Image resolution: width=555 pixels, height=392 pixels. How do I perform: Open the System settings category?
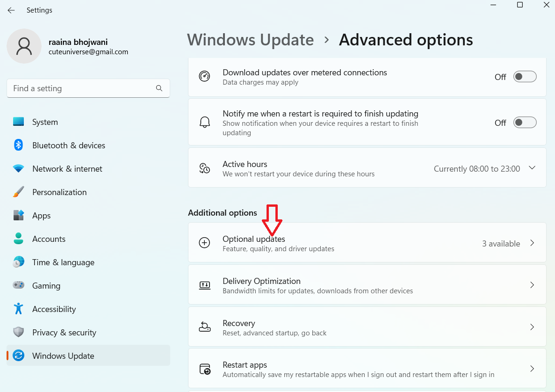point(45,122)
